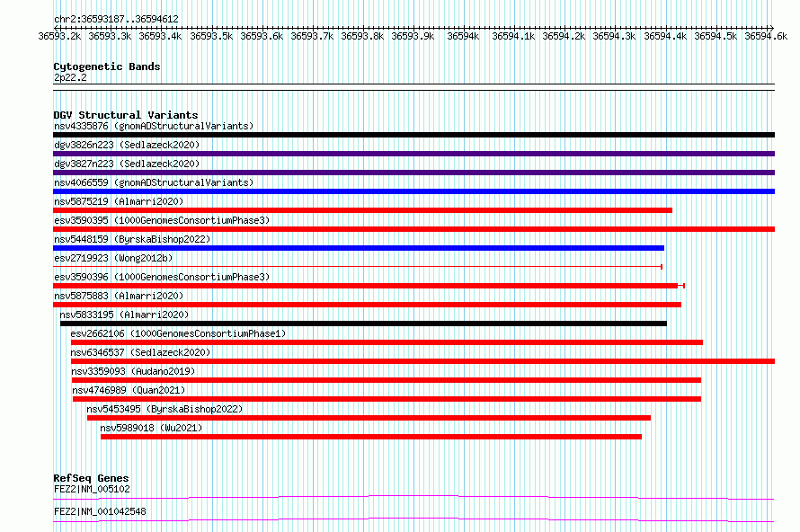Open esv2719923 (Wong2012b) label
800x532 pixels.
(x=113, y=258)
